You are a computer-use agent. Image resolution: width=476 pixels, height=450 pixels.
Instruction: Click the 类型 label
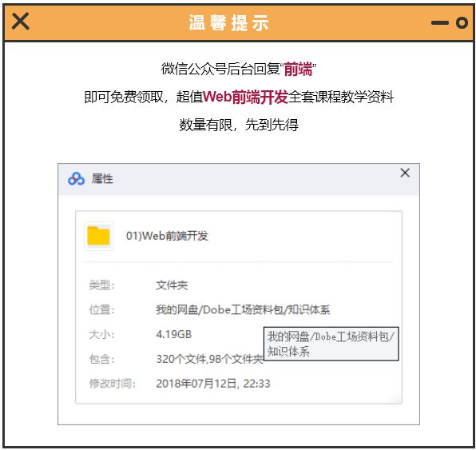coord(102,285)
